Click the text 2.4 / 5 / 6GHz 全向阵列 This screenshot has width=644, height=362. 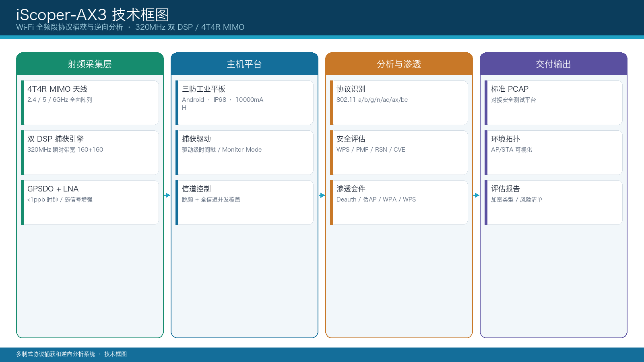(x=60, y=100)
